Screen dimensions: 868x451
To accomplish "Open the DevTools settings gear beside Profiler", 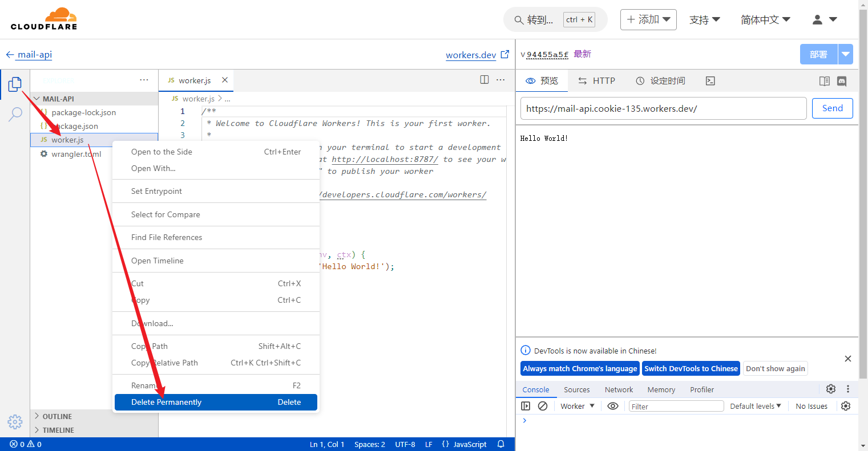I will [830, 389].
